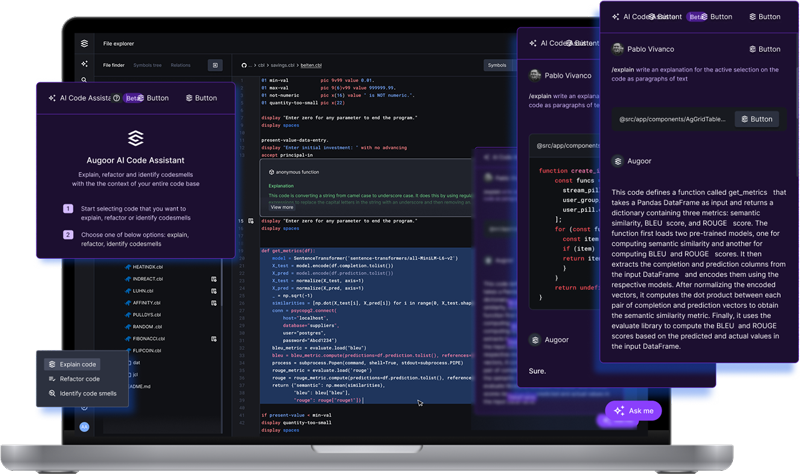Click the panel toggle icon beside the Relations tab

(215, 65)
